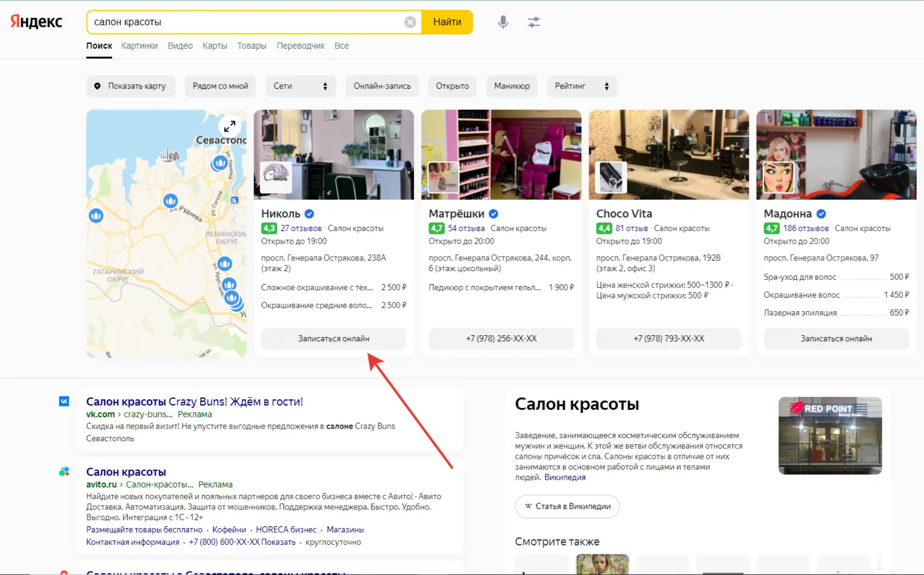Image resolution: width=924 pixels, height=575 pixels.
Task: Click Кофейни sitelink under Avito ad
Action: pos(229,529)
